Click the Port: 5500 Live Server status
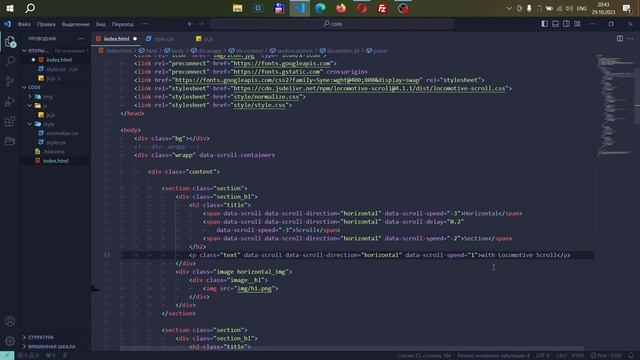Viewport: 640px width, 360px height. point(606,356)
